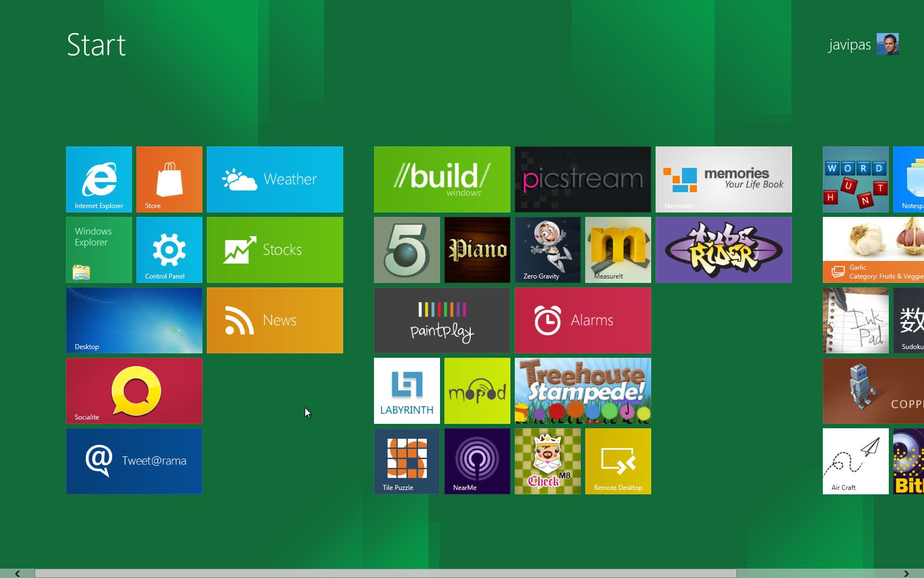Viewport: 924px width, 578px height.
Task: Launch the Piano app tile
Action: tap(477, 250)
